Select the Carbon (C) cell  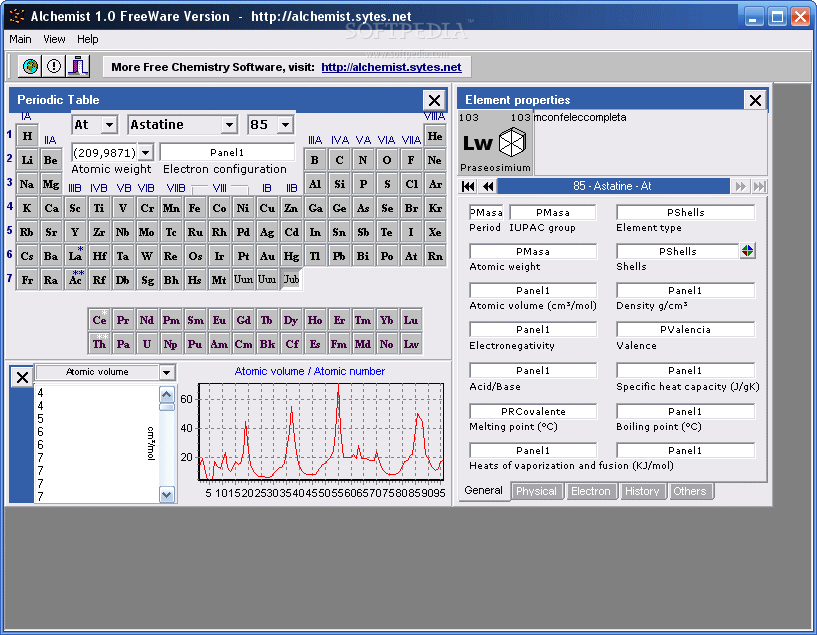click(x=339, y=160)
